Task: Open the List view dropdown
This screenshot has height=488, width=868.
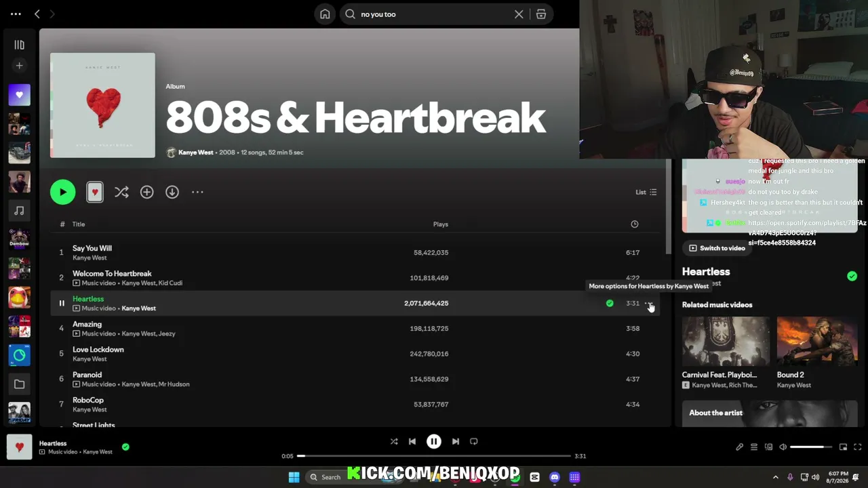Action: click(646, 192)
